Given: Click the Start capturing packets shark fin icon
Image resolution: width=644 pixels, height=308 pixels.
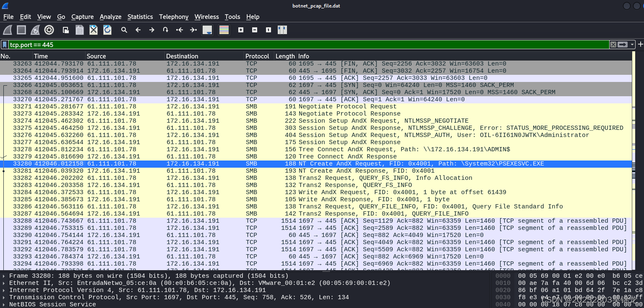Looking at the screenshot, I should (8, 30).
